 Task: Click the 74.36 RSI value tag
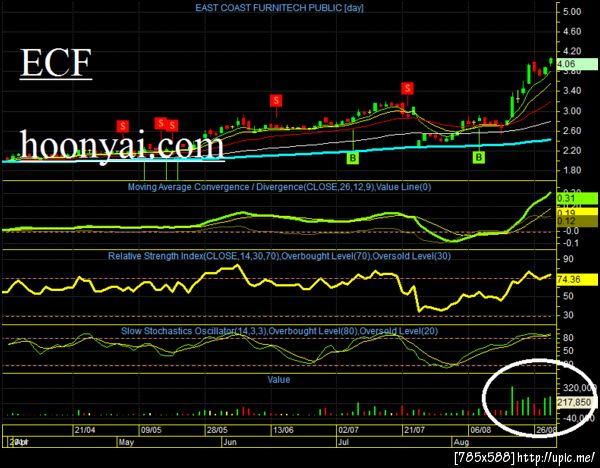pyautogui.click(x=577, y=280)
